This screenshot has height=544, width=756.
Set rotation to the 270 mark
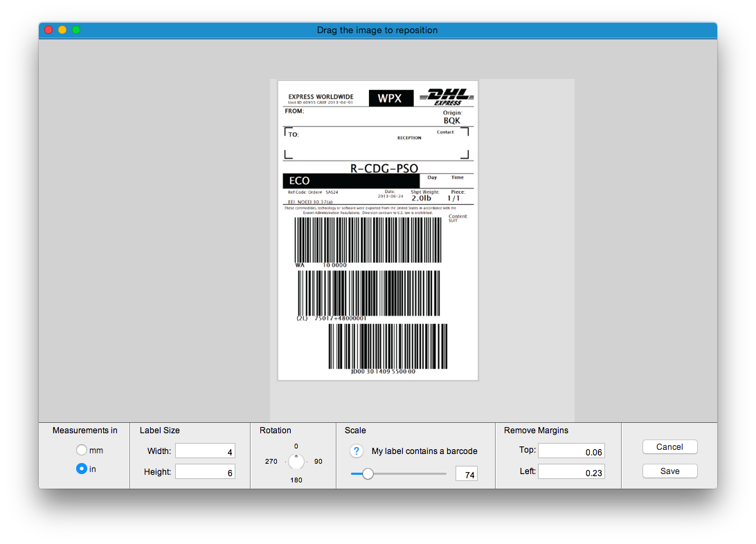click(271, 462)
